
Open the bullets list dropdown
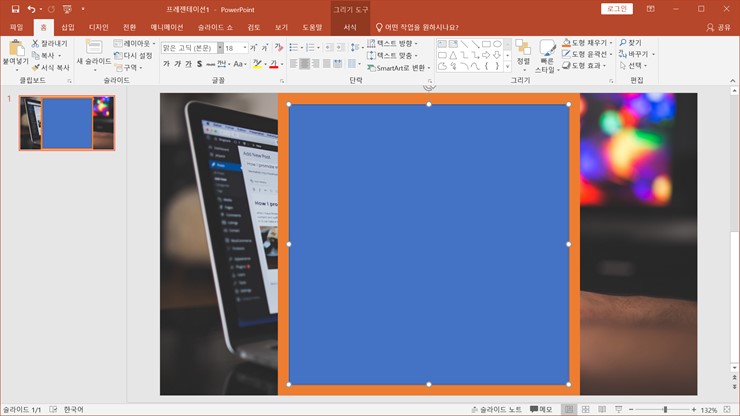click(x=302, y=48)
